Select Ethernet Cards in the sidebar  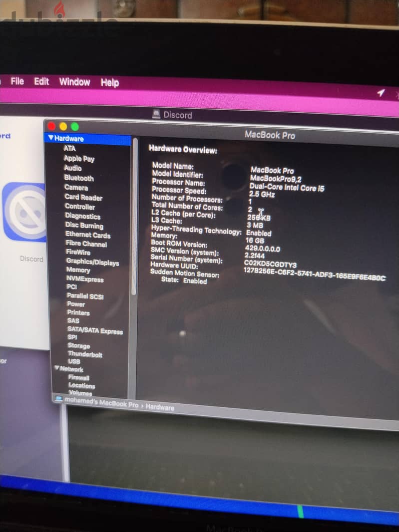click(88, 235)
